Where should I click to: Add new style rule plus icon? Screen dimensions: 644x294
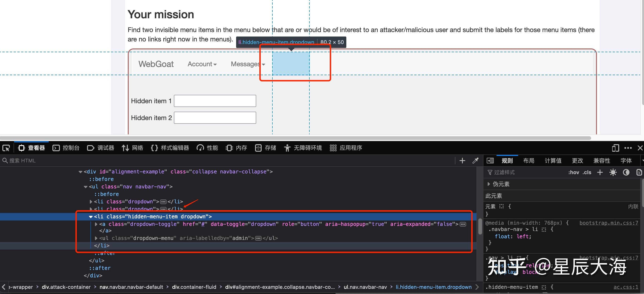600,172
